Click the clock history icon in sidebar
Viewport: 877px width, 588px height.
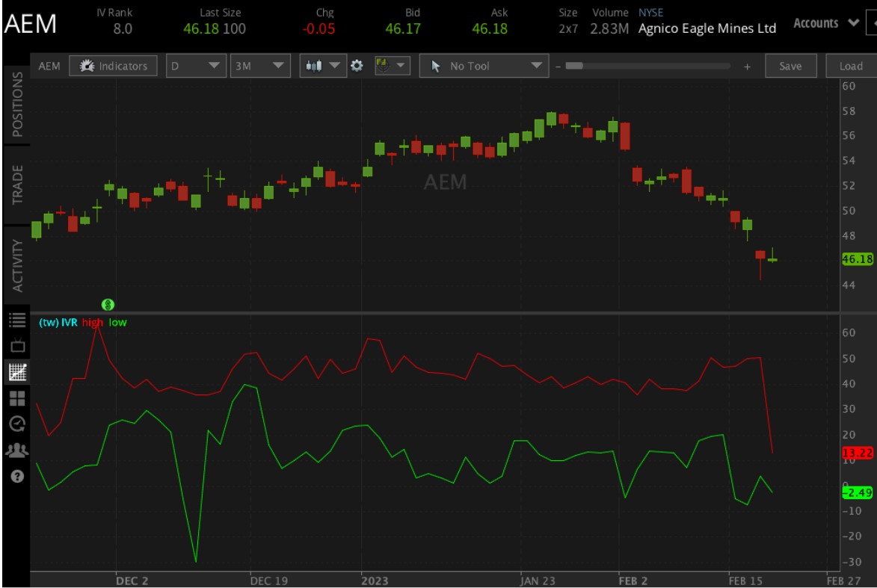(16, 424)
